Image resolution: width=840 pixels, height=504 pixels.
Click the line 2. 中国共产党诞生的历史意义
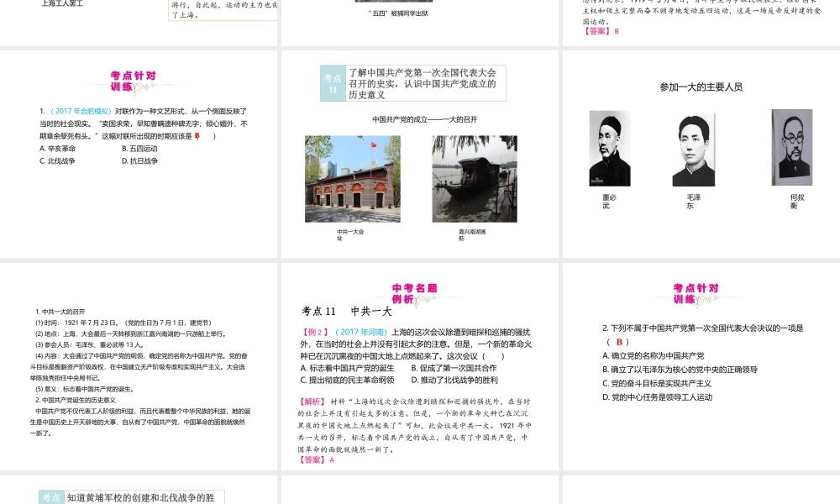[76, 400]
